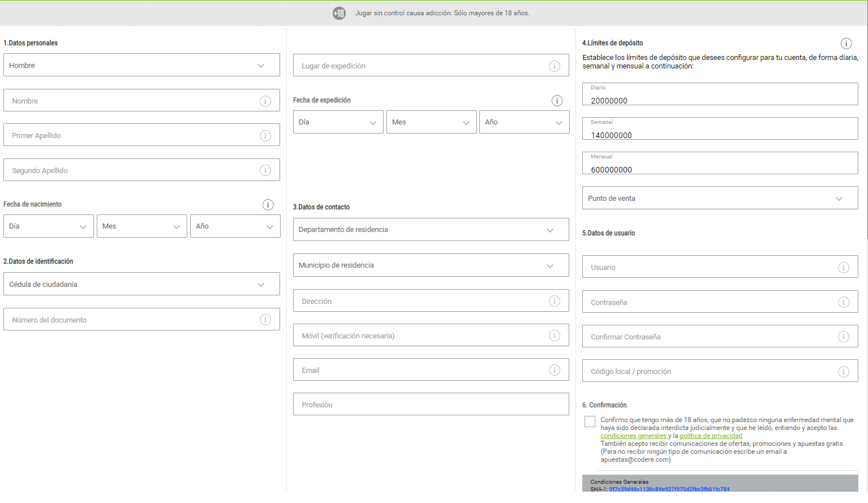Show the Fecha de expedición help icon
868x503 pixels.
click(x=557, y=100)
